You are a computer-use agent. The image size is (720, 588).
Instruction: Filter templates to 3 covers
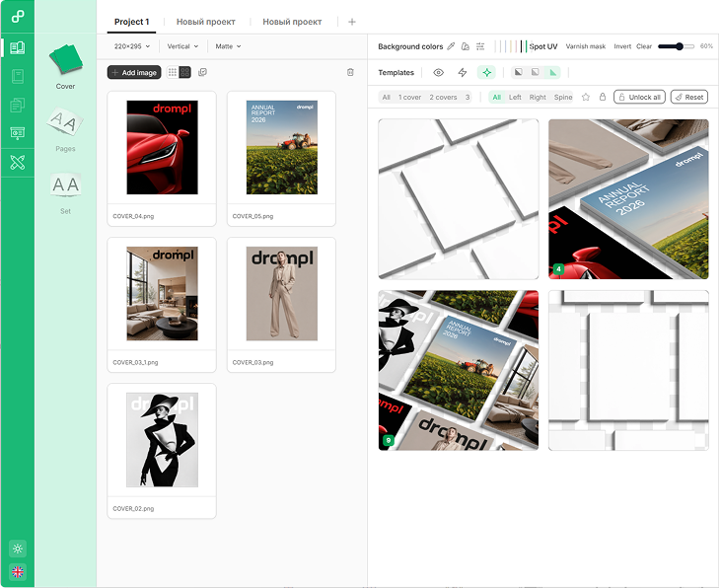468,97
